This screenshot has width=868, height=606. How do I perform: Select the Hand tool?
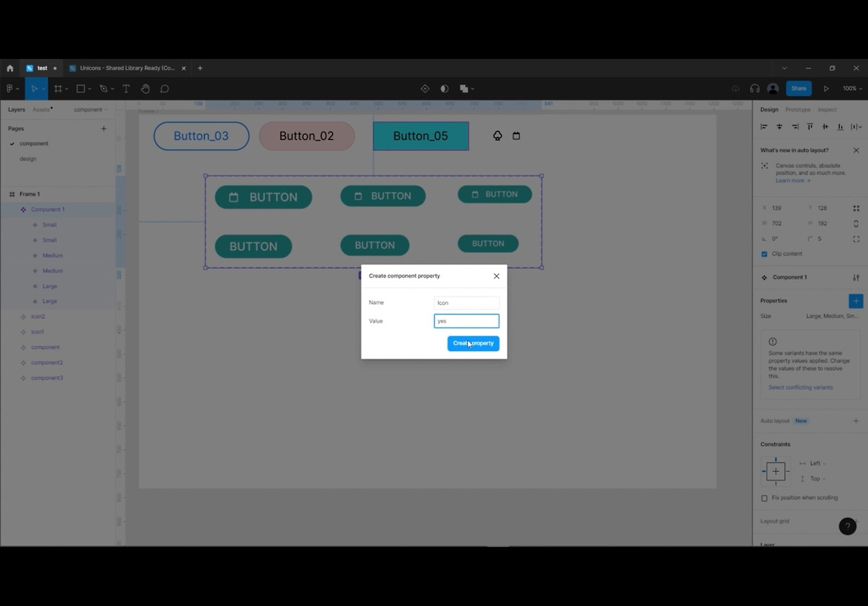[145, 89]
